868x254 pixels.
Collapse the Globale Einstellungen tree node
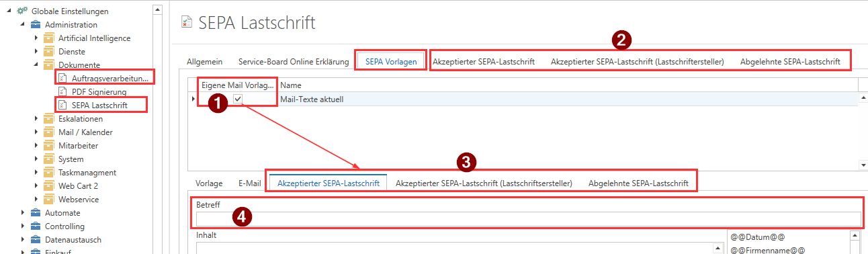click(x=9, y=11)
